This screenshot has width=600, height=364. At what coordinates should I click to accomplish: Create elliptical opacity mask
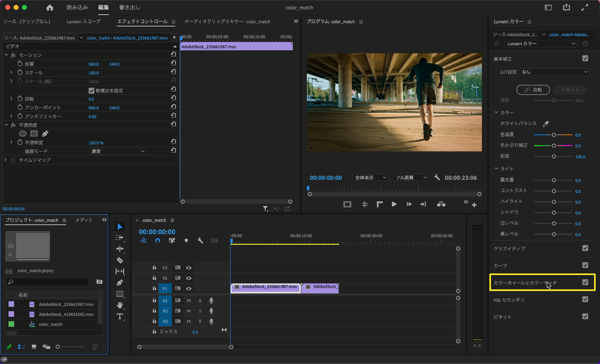tap(22, 134)
